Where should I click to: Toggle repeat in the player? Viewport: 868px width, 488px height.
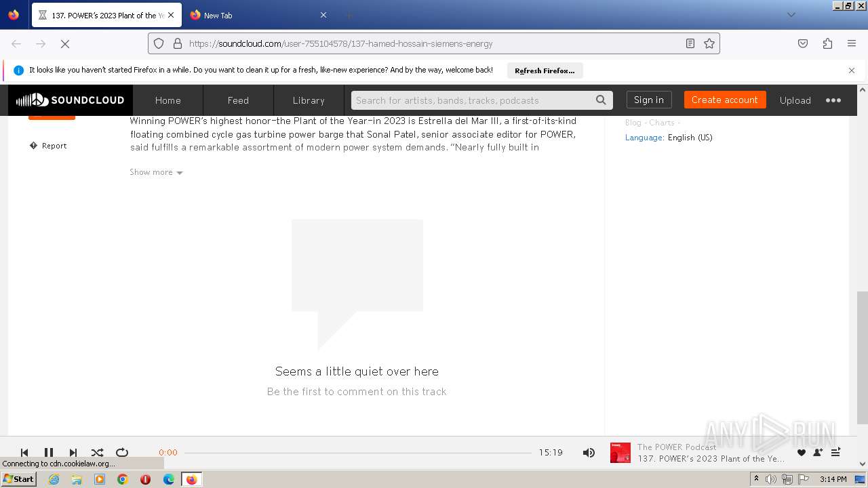pos(122,453)
